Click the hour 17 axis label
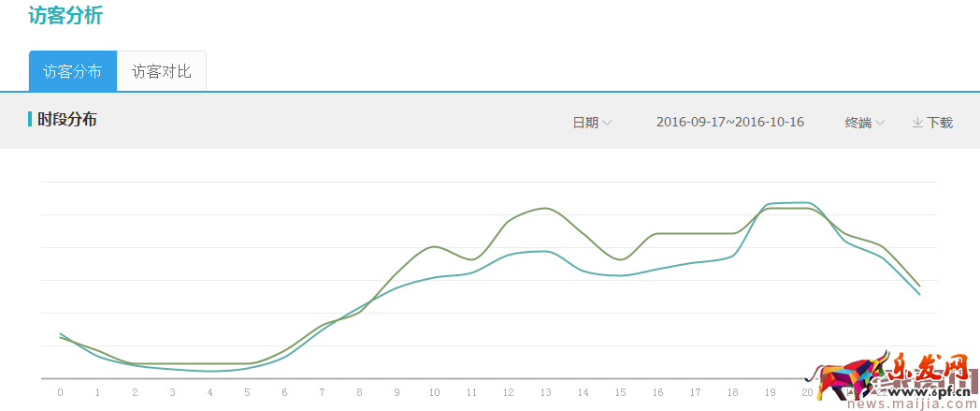Screen dimensions: 980x411 click(695, 392)
